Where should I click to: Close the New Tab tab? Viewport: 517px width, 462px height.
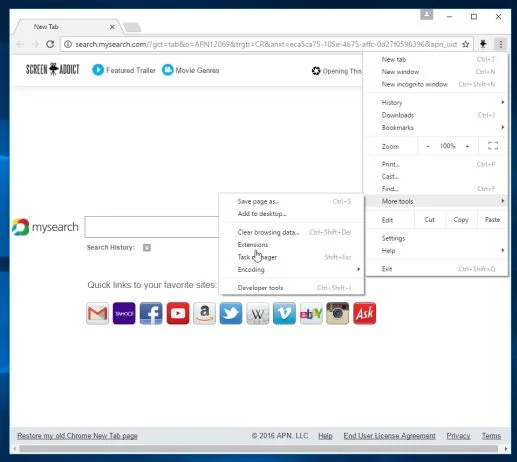pyautogui.click(x=112, y=27)
